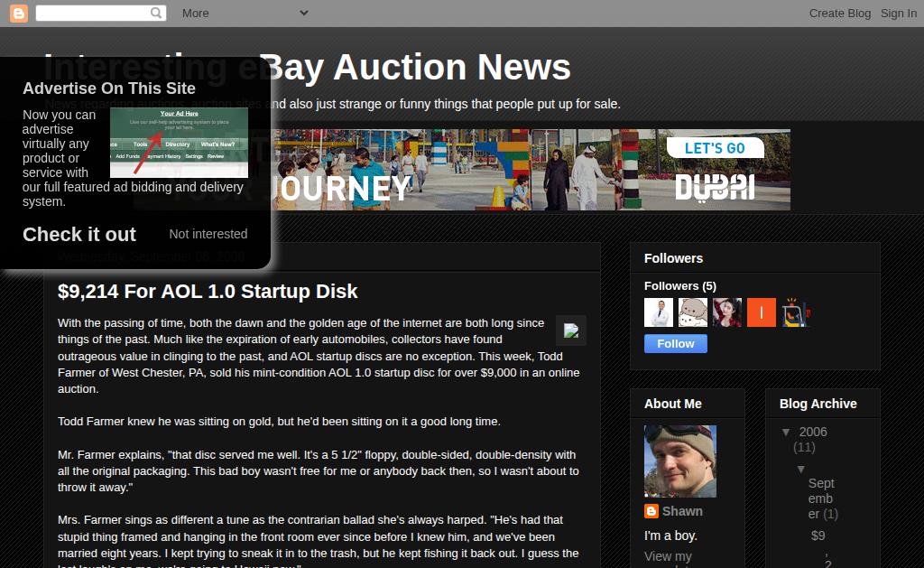The width and height of the screenshot is (924, 568).
Task: Open the orange follower avatar
Action: click(x=762, y=312)
